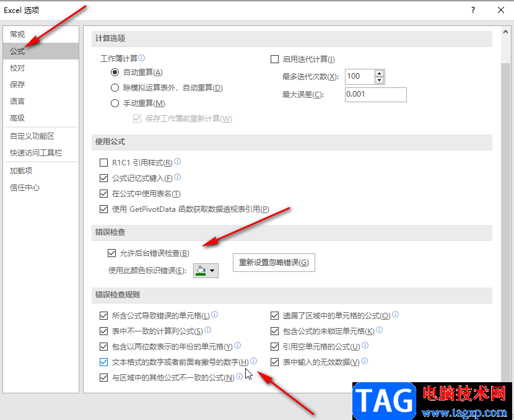Viewport: 514px width, 420px height.
Task: Open the 校对 category
Action: click(x=41, y=68)
